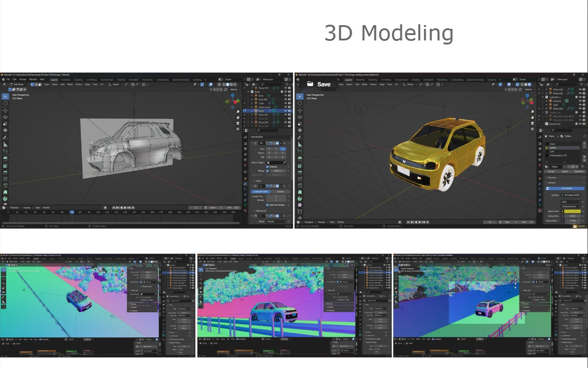Click the Subsurface 0.000 slider
Image resolution: width=588 pixels, height=368 pixels.
[x=573, y=216]
